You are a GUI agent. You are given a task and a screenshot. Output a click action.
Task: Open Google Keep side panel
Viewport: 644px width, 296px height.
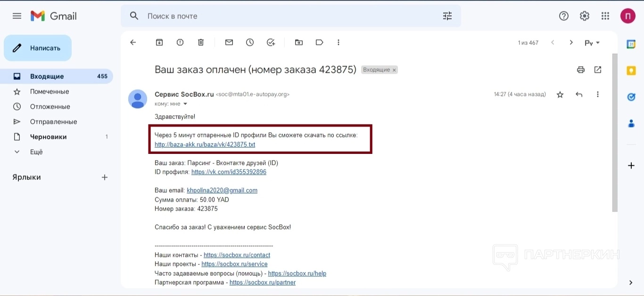[x=631, y=71]
